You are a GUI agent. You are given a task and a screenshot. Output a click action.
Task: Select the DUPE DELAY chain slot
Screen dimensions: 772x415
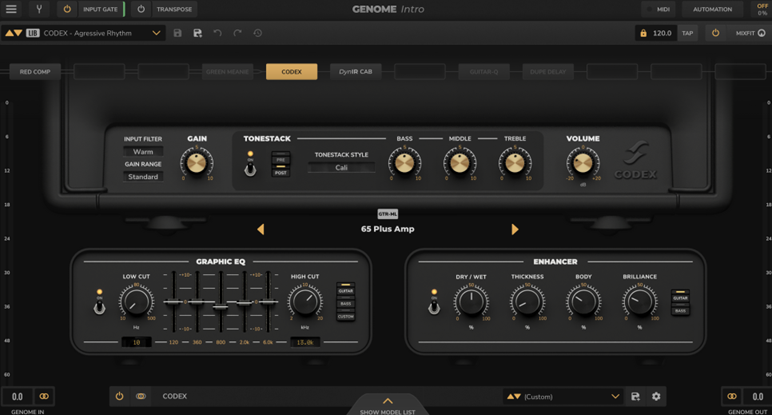[548, 71]
